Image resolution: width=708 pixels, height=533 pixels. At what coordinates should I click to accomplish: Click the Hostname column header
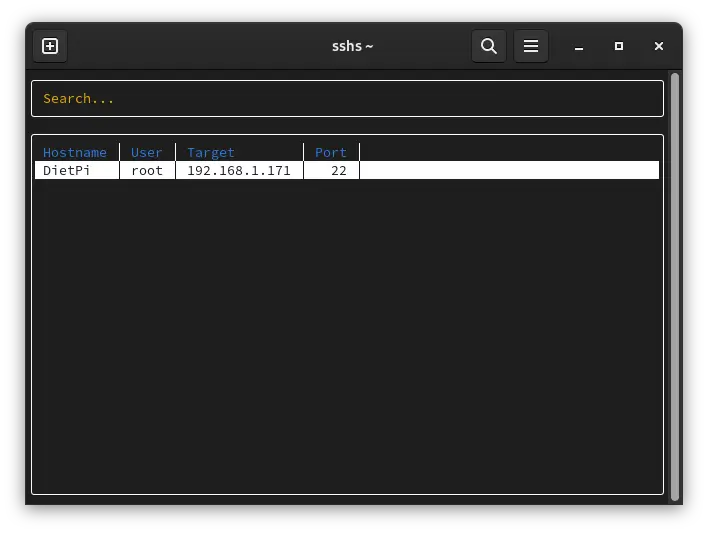(75, 153)
